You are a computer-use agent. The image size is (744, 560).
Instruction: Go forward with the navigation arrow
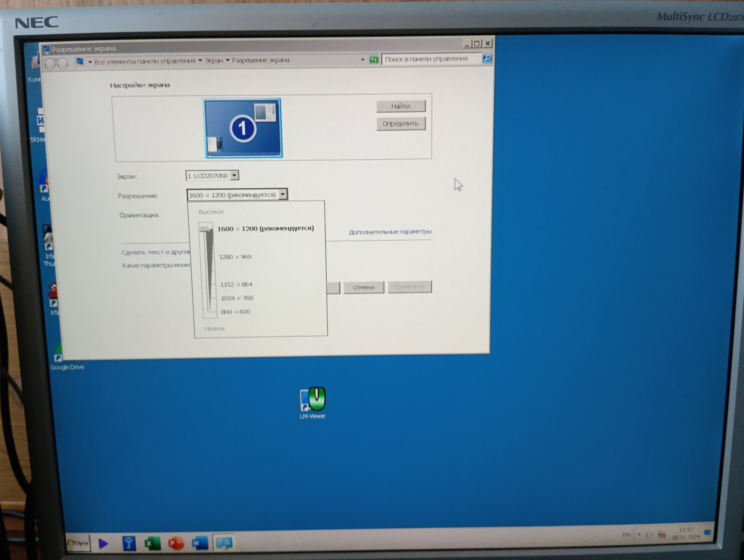pyautogui.click(x=63, y=64)
